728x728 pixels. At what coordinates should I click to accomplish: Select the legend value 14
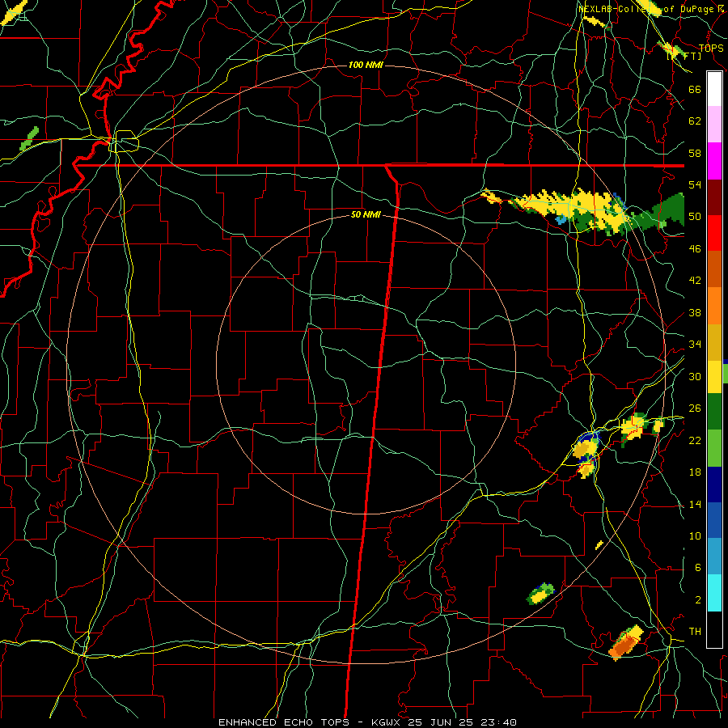pyautogui.click(x=695, y=504)
